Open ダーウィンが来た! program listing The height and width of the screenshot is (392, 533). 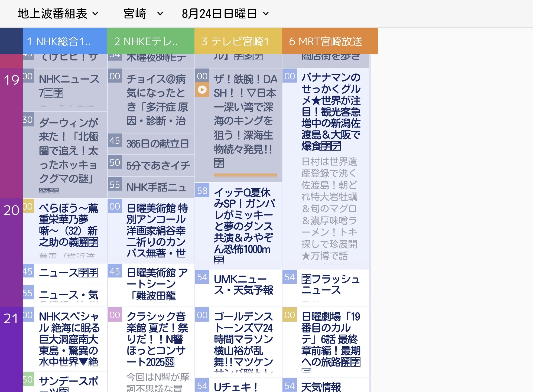[65, 155]
